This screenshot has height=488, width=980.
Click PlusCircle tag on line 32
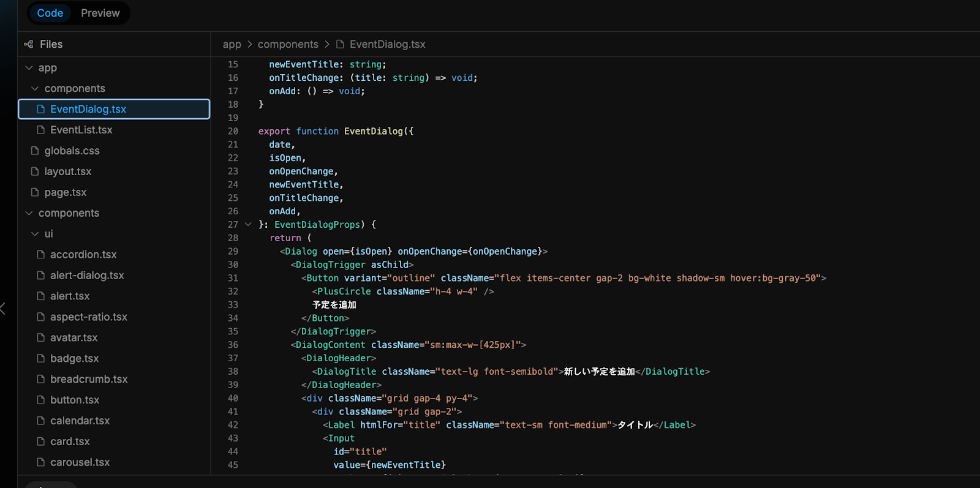[344, 291]
